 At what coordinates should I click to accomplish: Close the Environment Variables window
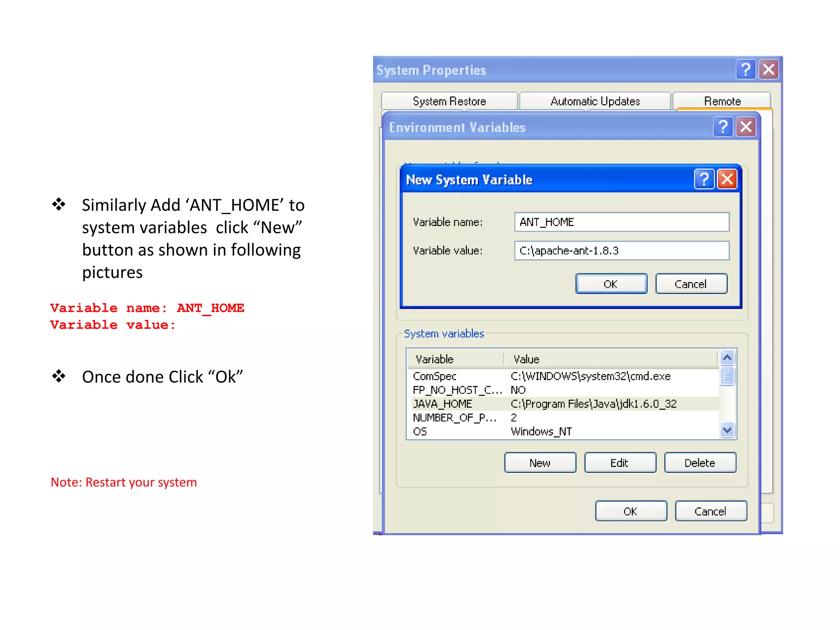746,127
